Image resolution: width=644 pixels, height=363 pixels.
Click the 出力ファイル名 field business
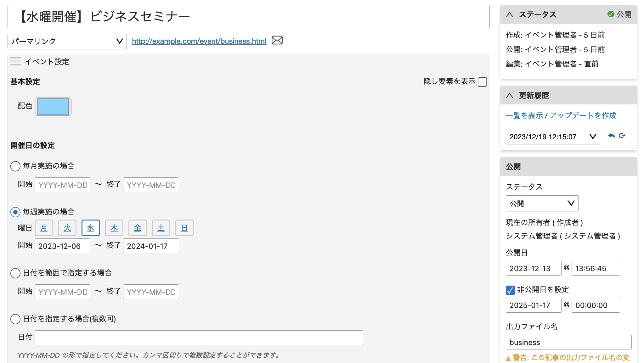(568, 342)
